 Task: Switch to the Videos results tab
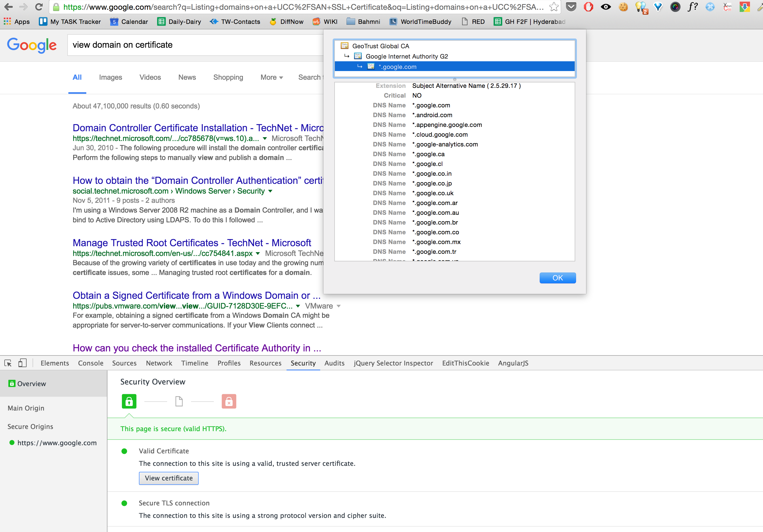(x=150, y=77)
